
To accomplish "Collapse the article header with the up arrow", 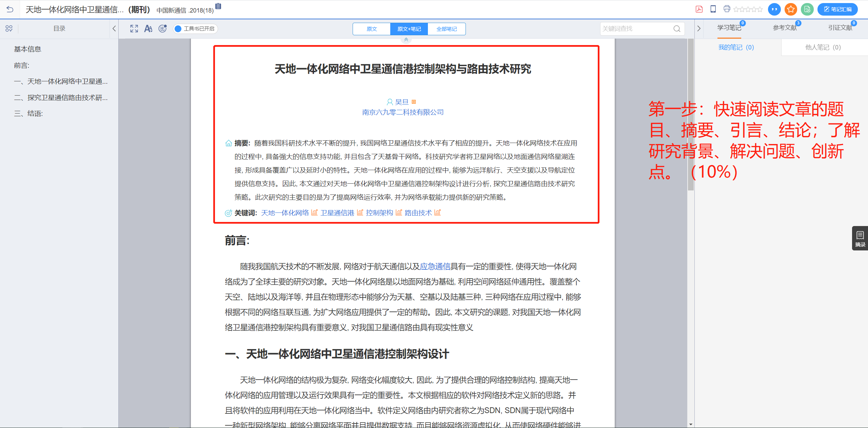I will click(x=406, y=39).
